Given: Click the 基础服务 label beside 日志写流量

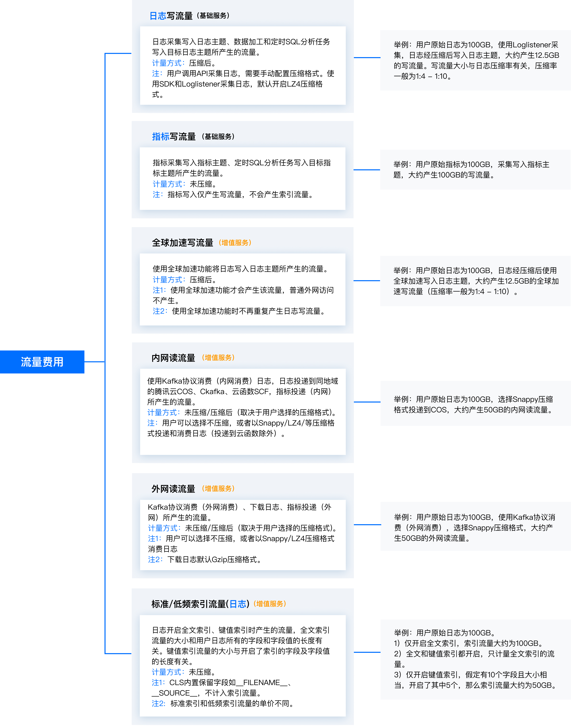Looking at the screenshot, I should [213, 16].
